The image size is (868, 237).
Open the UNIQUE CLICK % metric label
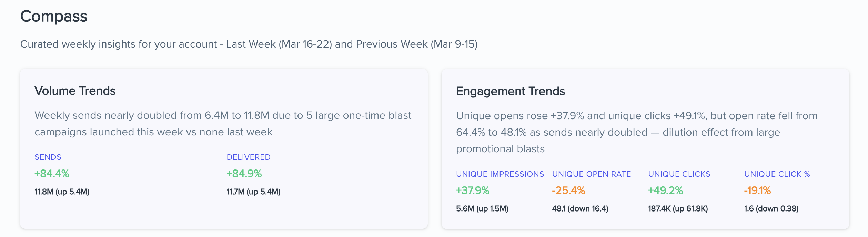[x=777, y=174]
